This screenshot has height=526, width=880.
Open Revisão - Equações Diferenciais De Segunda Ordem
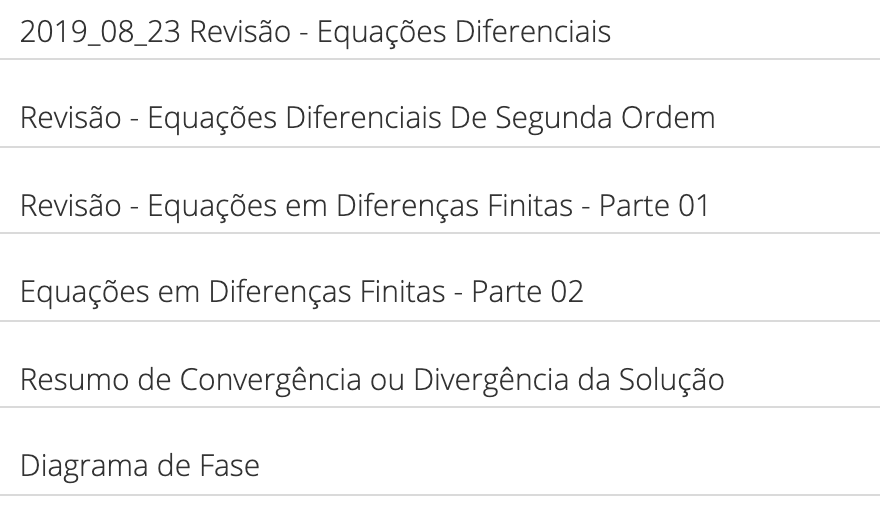(368, 118)
